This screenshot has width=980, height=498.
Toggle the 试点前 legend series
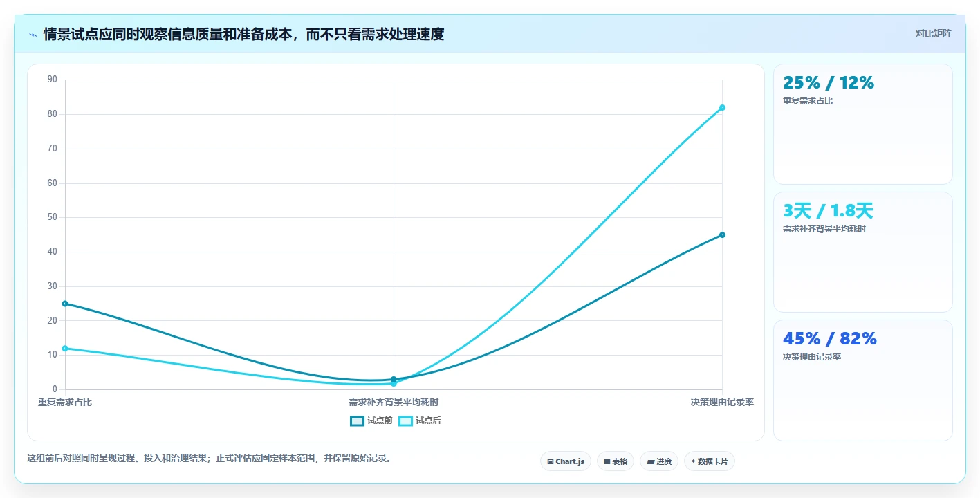[x=371, y=421]
